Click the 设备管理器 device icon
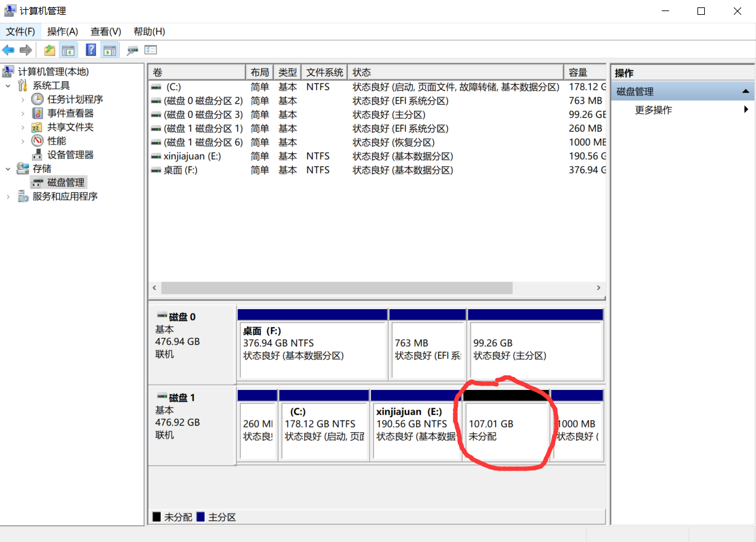756x542 pixels. click(38, 155)
